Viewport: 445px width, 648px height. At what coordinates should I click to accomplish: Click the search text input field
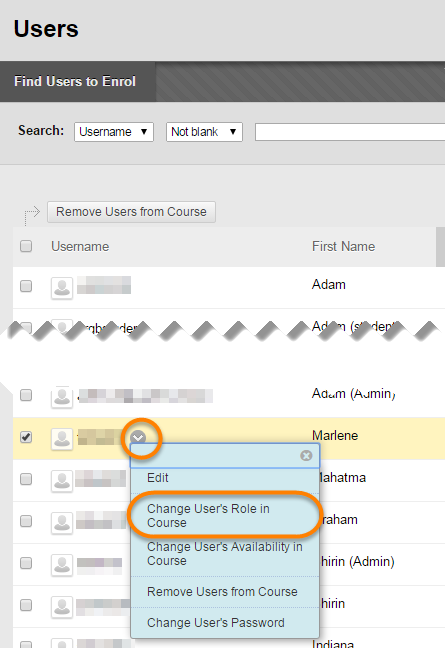click(350, 132)
